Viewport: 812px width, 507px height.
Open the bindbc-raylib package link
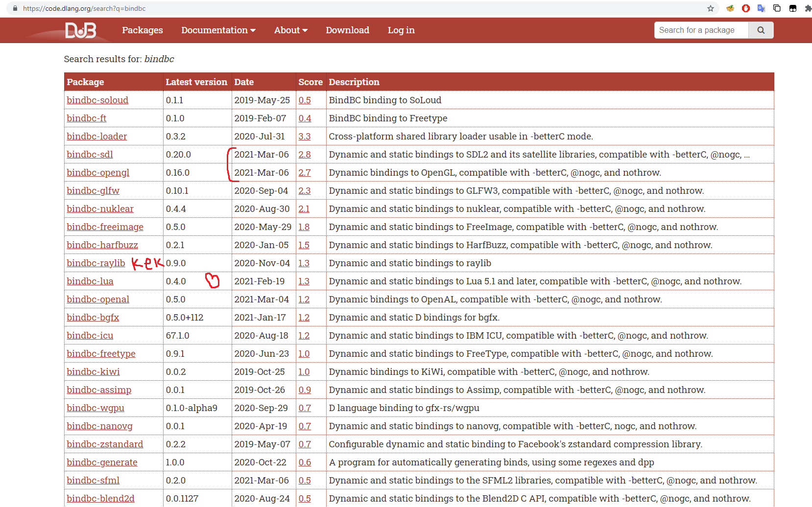point(96,263)
